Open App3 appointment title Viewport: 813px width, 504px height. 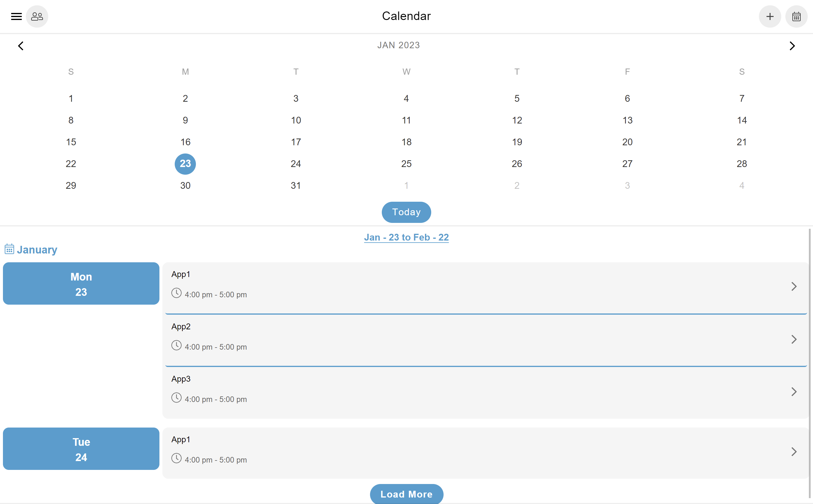(x=181, y=379)
